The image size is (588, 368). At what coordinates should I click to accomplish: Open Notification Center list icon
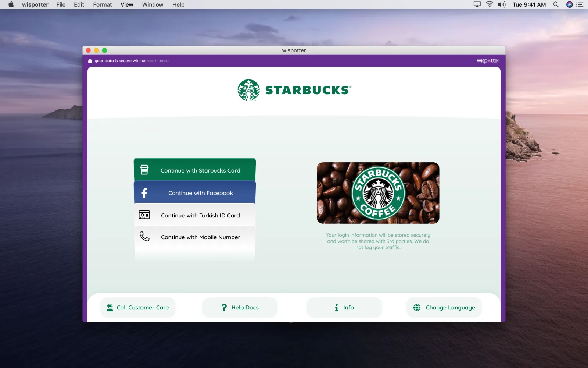click(580, 4)
